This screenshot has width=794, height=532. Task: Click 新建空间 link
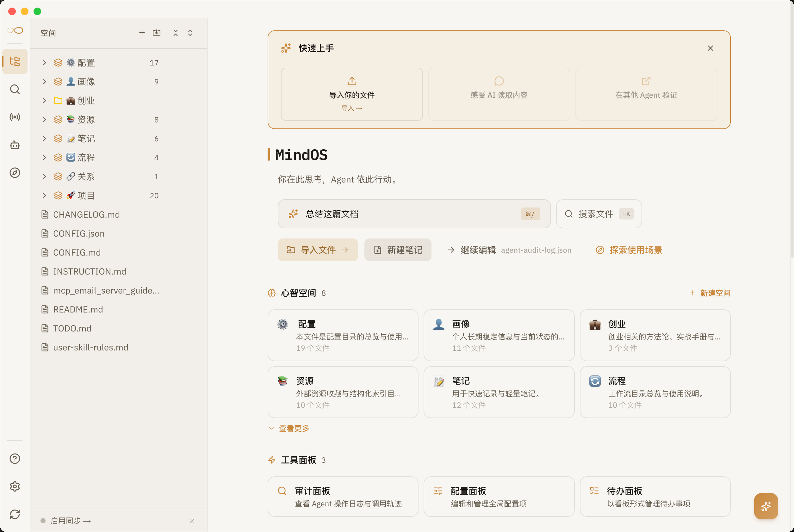[x=710, y=293]
